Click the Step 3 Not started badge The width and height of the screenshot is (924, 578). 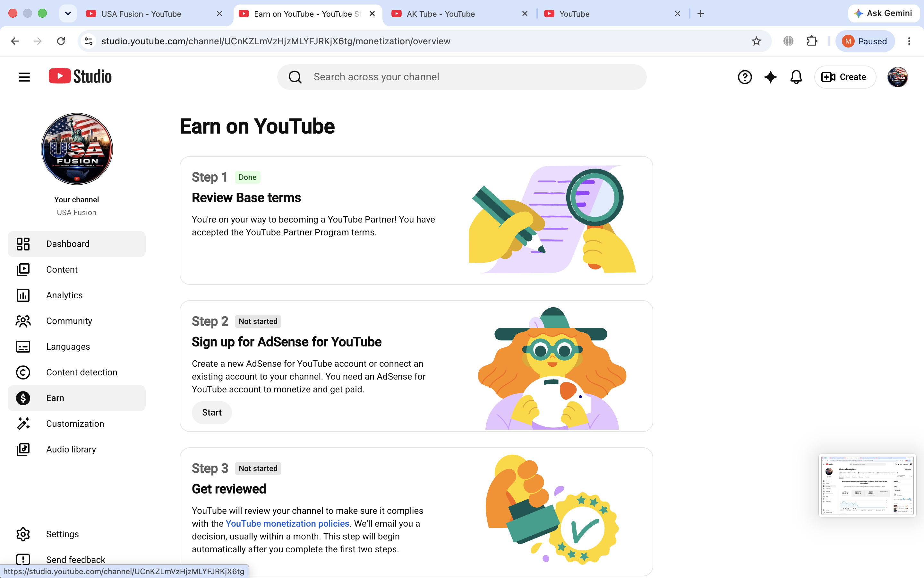coord(258,468)
